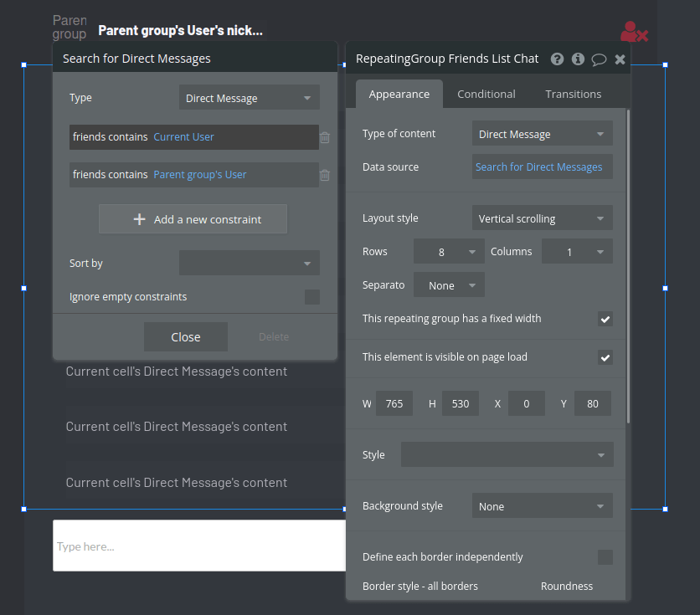This screenshot has width=700, height=615.
Task: Open the 'Type of content' dropdown
Action: coord(542,133)
